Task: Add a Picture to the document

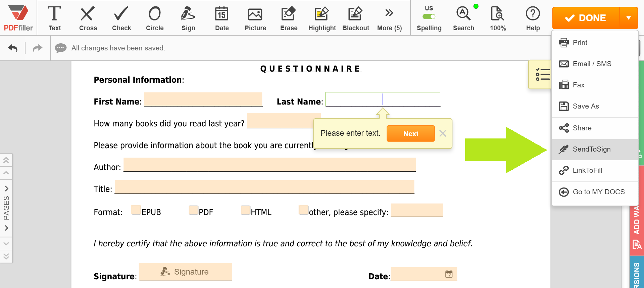Action: pyautogui.click(x=255, y=18)
